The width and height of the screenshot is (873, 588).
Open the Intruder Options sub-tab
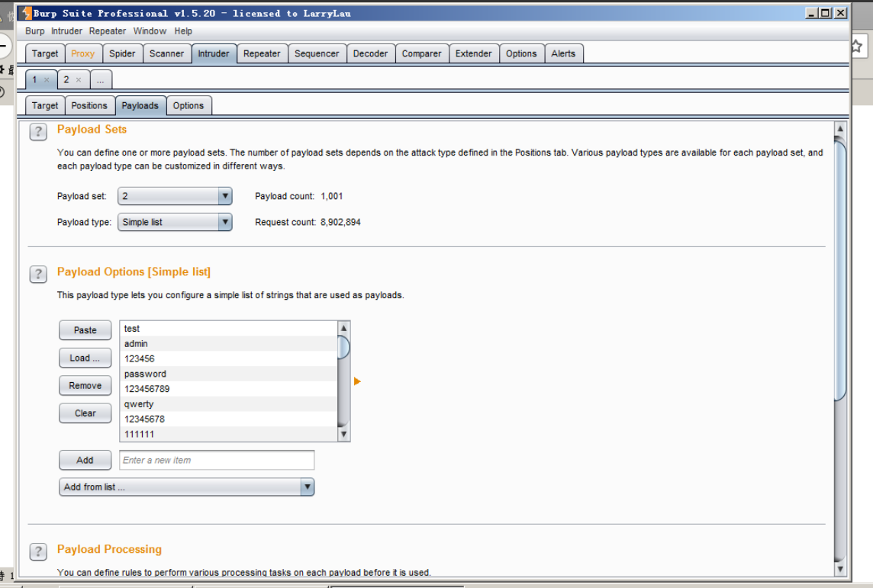click(x=188, y=105)
